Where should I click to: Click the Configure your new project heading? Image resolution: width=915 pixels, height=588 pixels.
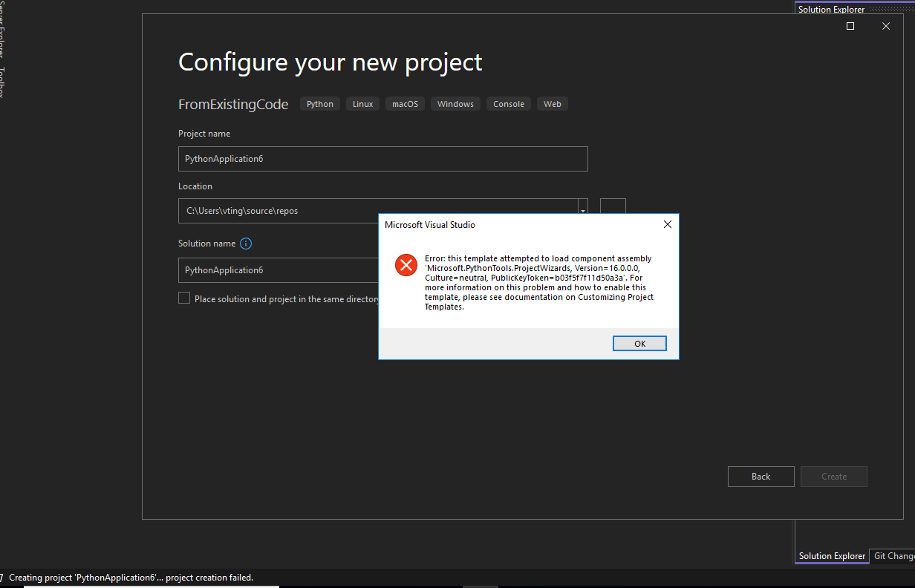330,62
